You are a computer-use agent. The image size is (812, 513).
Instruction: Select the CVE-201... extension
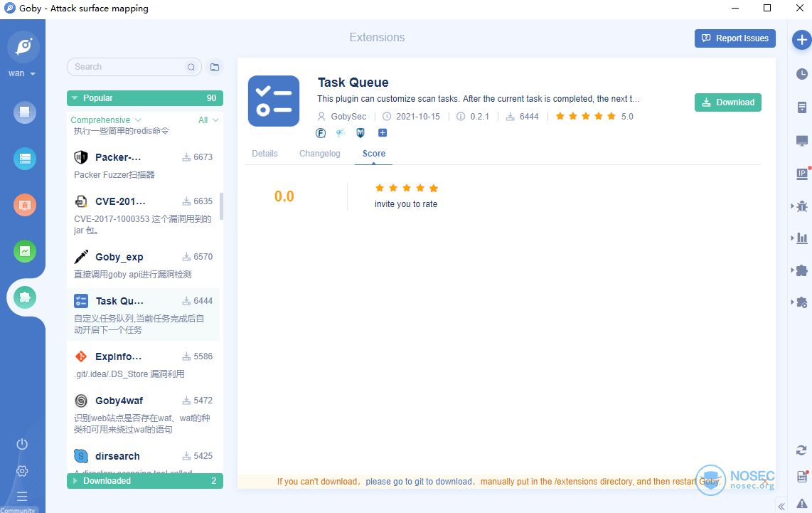coord(144,215)
